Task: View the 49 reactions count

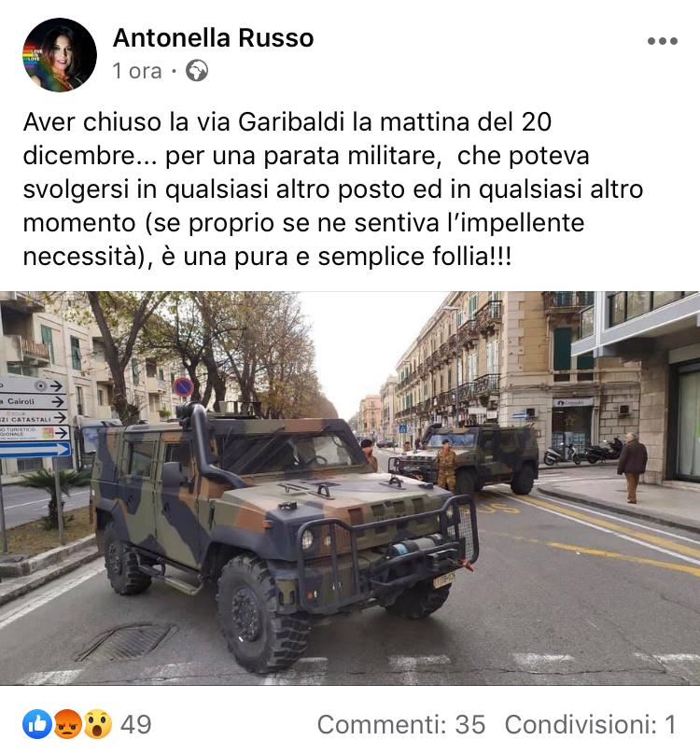Action: 135,724
